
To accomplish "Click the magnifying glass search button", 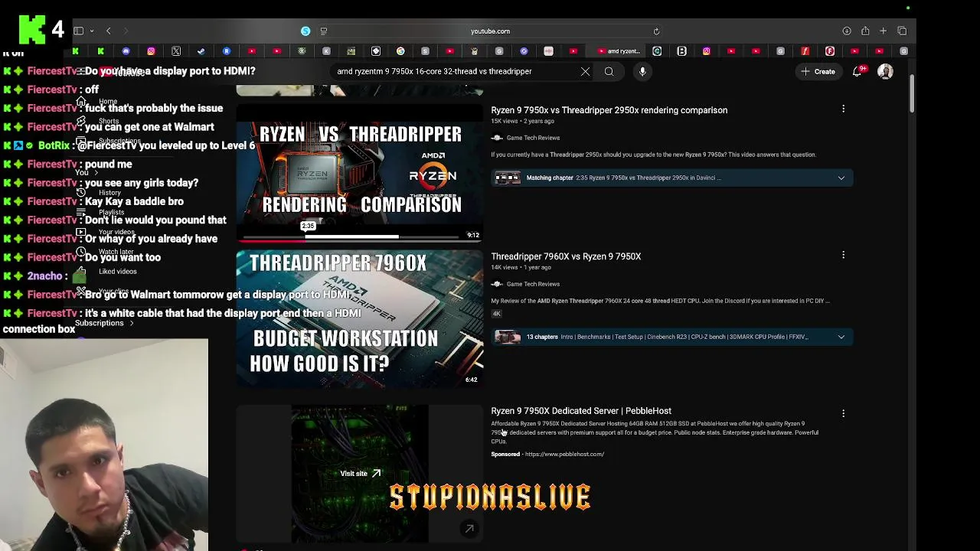I will pos(609,71).
